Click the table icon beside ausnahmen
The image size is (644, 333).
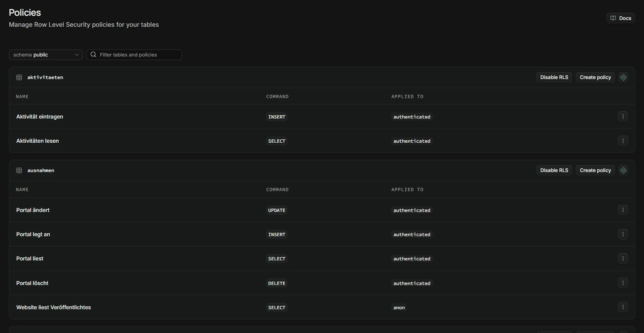pos(19,170)
